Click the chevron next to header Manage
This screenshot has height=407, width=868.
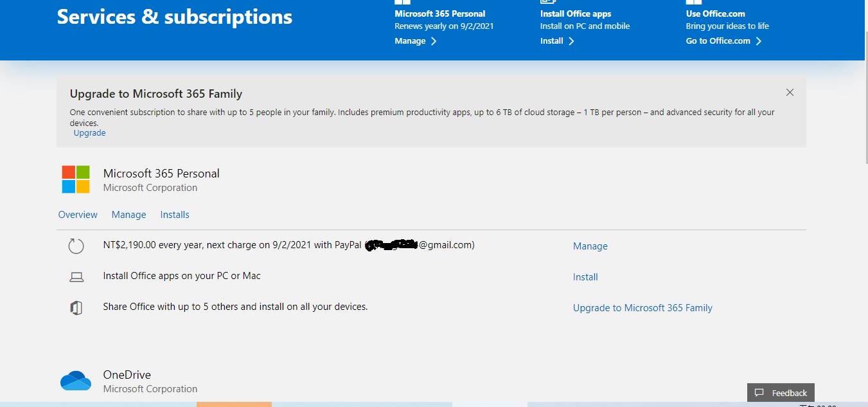point(434,41)
